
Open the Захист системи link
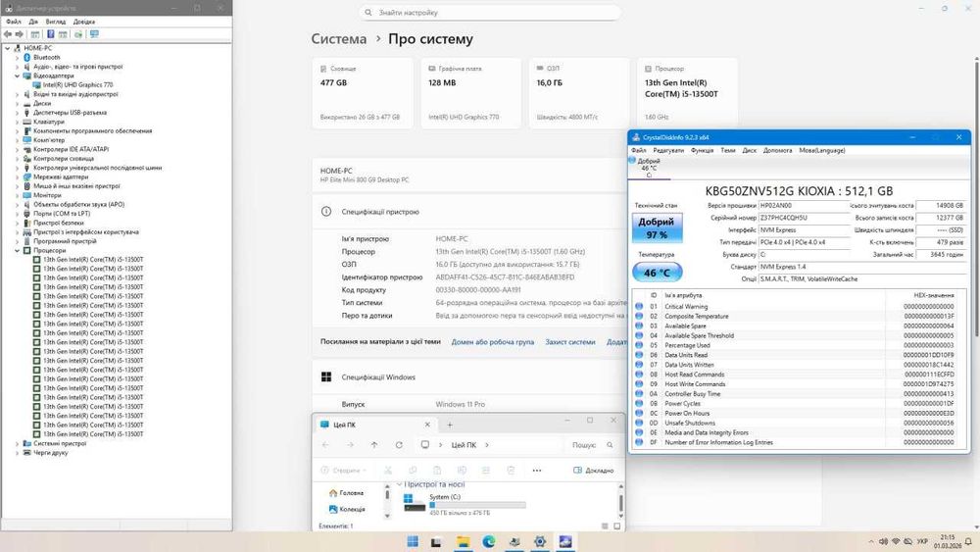point(570,342)
